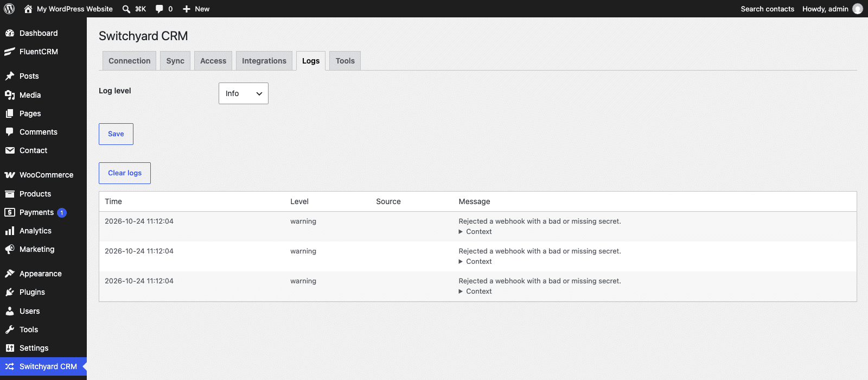
Task: Click the Marketing megaphone icon
Action: pyautogui.click(x=10, y=249)
